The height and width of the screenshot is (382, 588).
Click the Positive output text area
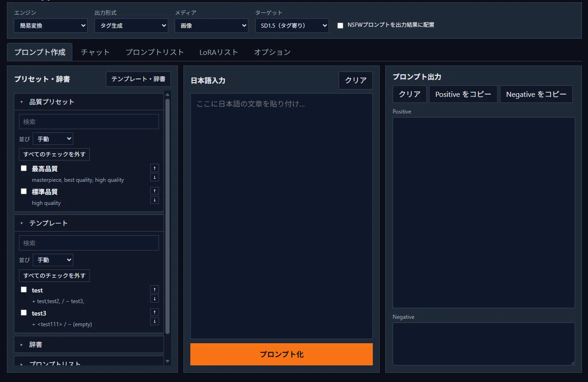(484, 213)
